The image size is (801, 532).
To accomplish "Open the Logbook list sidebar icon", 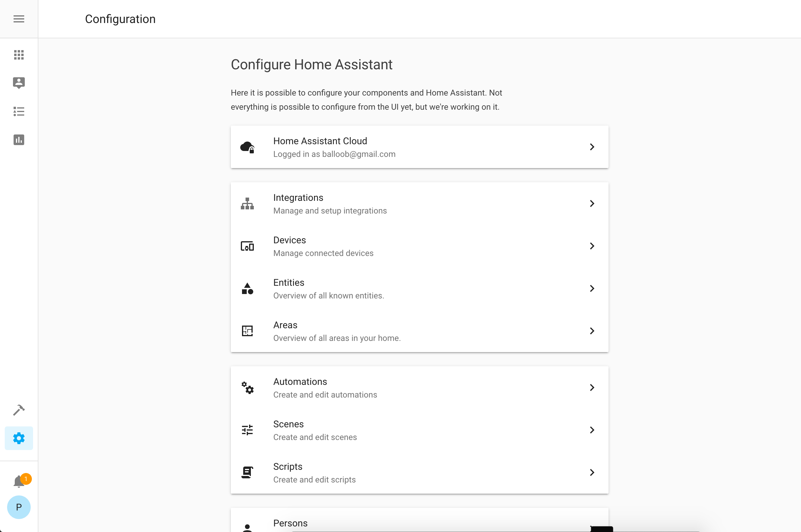I will coord(19,111).
